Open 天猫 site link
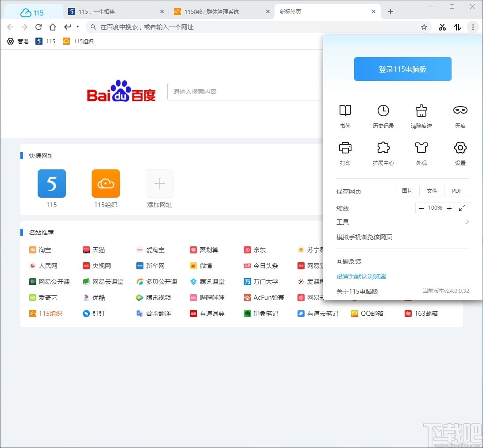483x448 pixels. coord(94,250)
